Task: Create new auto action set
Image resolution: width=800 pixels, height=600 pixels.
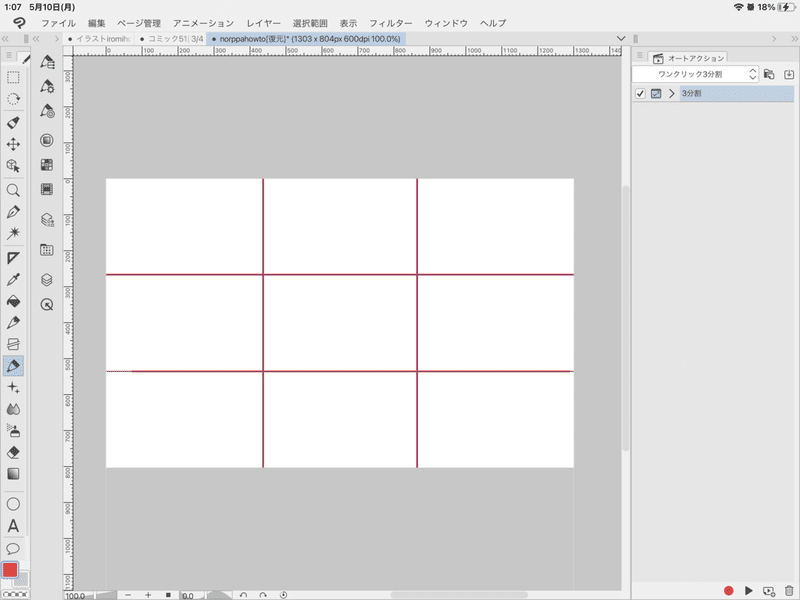Action: [x=769, y=74]
